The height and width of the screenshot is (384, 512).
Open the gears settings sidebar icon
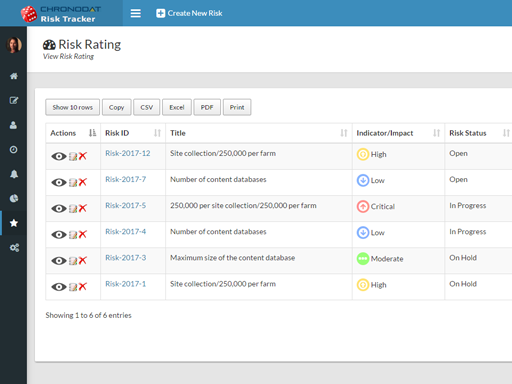14,248
